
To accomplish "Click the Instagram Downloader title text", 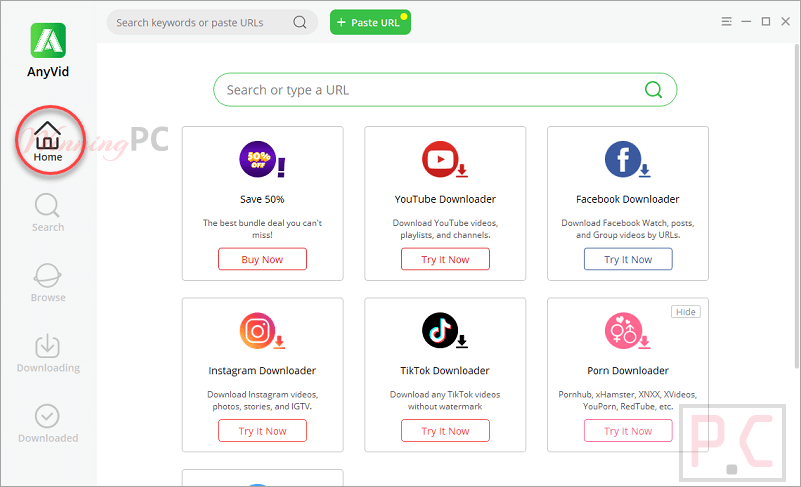I will pyautogui.click(x=262, y=370).
